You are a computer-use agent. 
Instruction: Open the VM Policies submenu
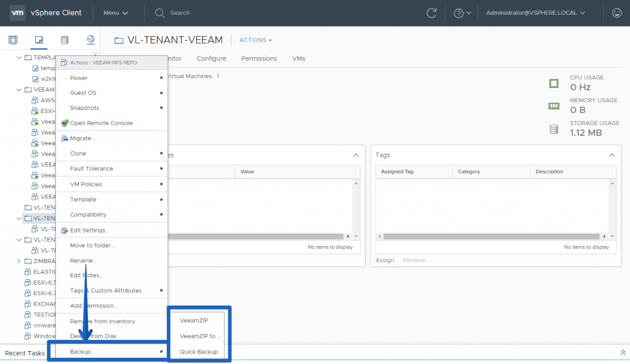[112, 184]
